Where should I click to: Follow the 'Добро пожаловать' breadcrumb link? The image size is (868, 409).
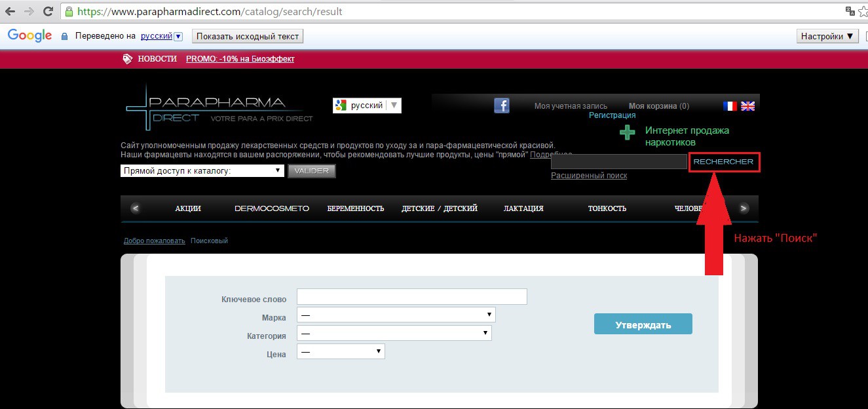click(155, 241)
